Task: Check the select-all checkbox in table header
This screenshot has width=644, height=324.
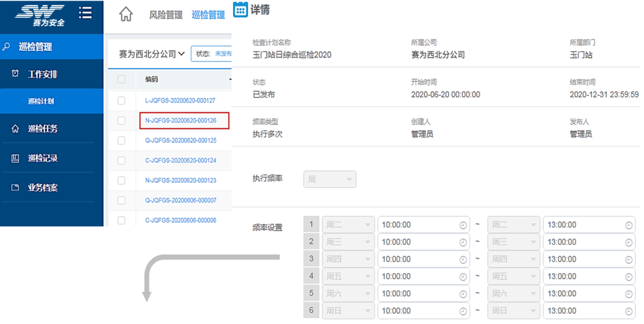Action: pos(122,79)
